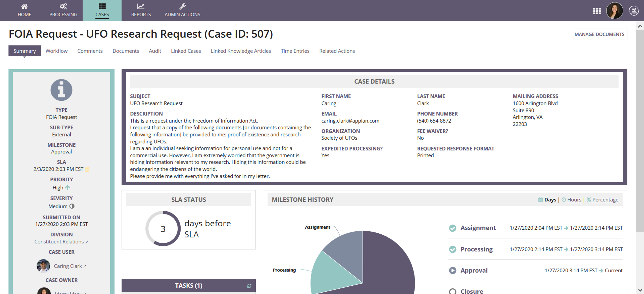The image size is (644, 294).
Task: Click the vertical scrollbar thumb
Action: point(640,131)
